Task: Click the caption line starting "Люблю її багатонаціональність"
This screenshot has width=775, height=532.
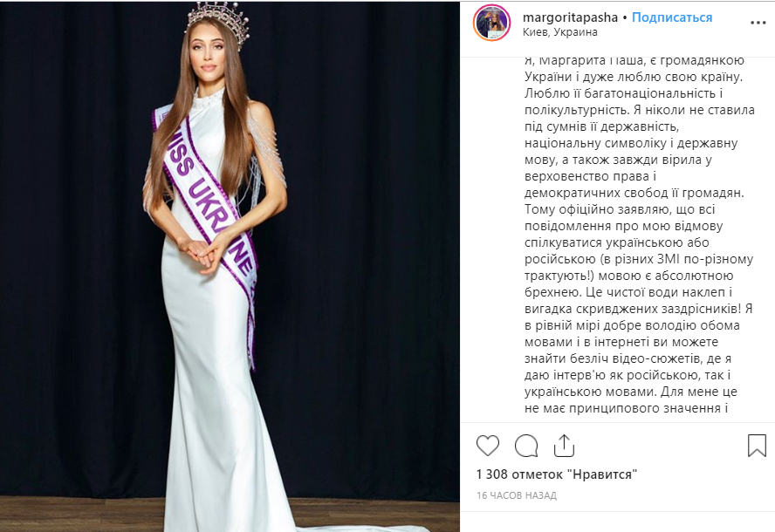Action: [x=623, y=93]
